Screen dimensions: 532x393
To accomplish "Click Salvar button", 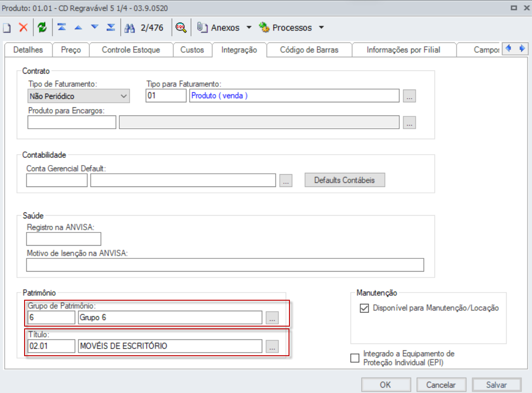I will (497, 385).
